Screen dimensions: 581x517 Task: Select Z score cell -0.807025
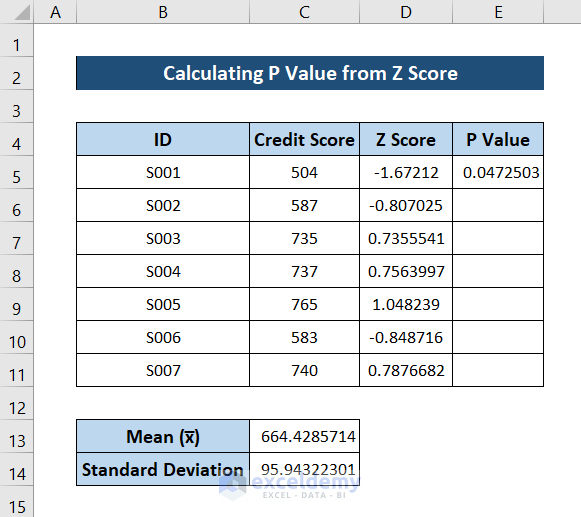(x=406, y=205)
